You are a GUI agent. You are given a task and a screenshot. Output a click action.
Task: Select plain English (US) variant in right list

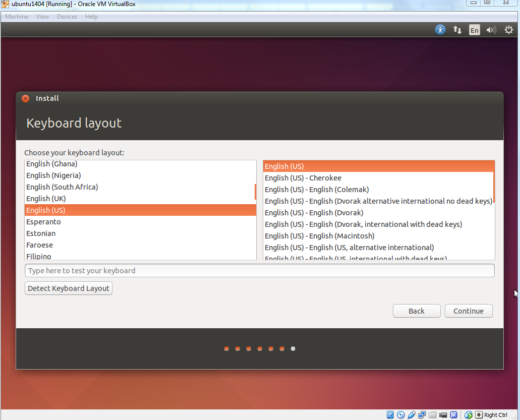click(379, 166)
